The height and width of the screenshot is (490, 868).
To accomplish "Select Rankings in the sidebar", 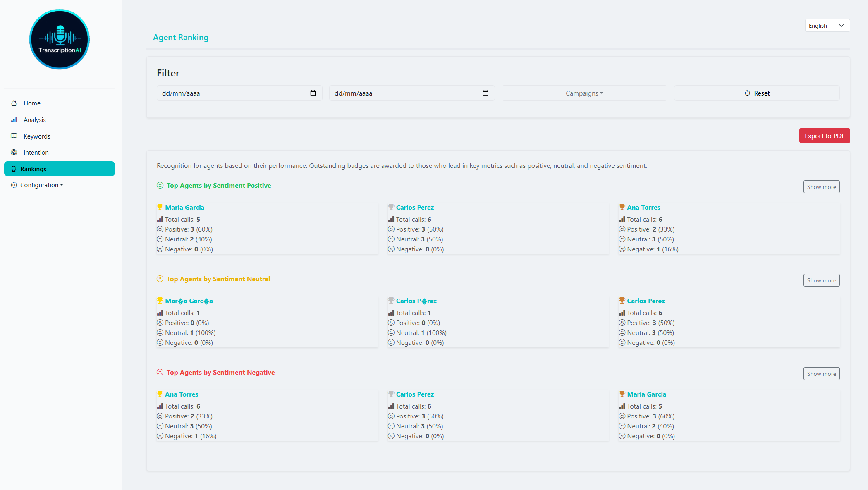I will pyautogui.click(x=33, y=169).
